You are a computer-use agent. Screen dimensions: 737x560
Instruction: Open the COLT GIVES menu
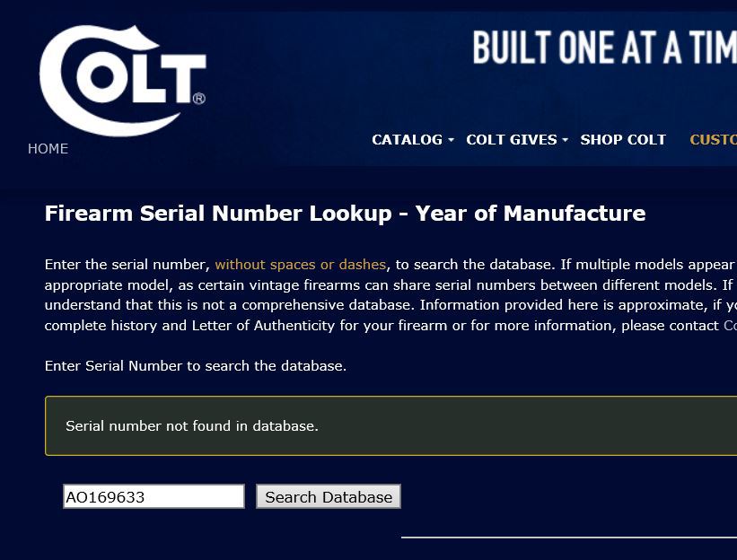[513, 140]
